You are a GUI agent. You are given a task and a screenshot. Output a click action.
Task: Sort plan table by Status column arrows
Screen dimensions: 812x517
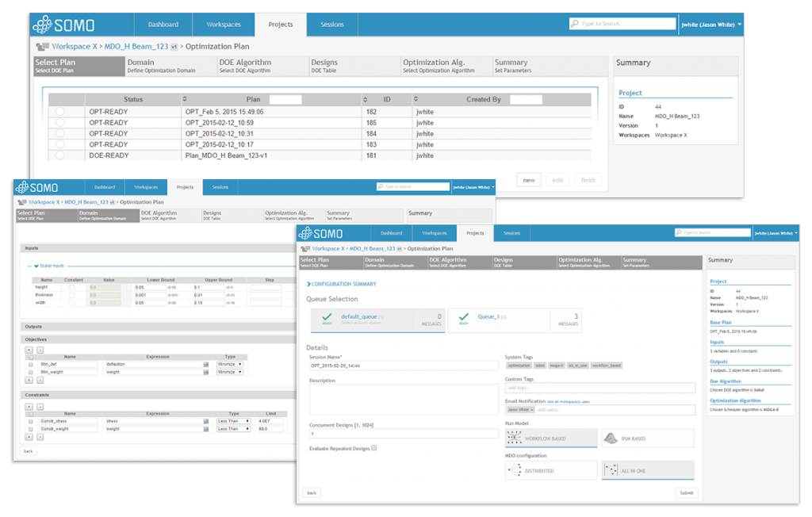184,99
